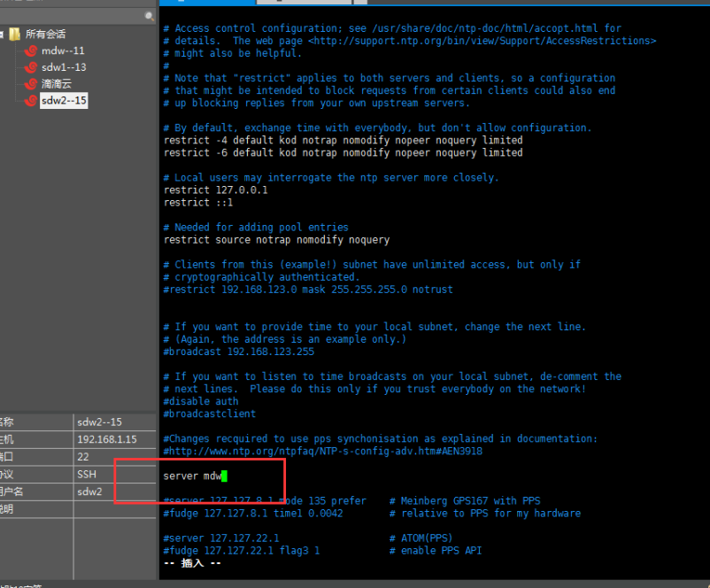
Task: Select the 所有会话 root tree node
Action: tap(45, 34)
